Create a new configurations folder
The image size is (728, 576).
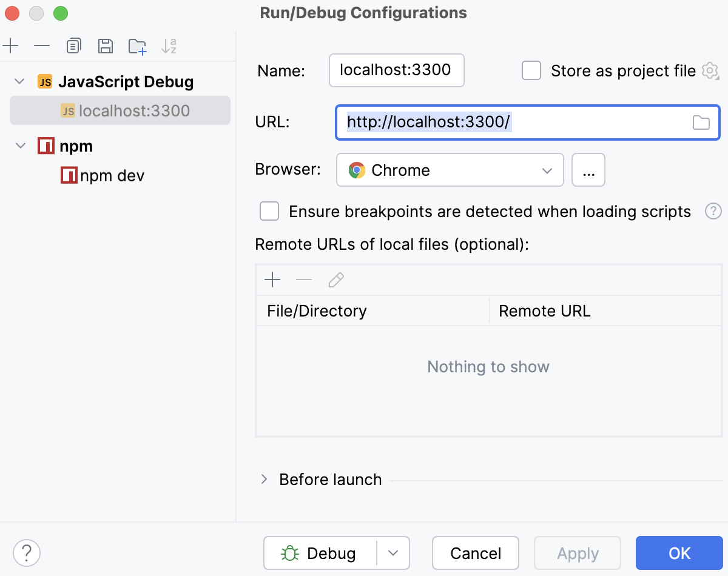pos(137,45)
